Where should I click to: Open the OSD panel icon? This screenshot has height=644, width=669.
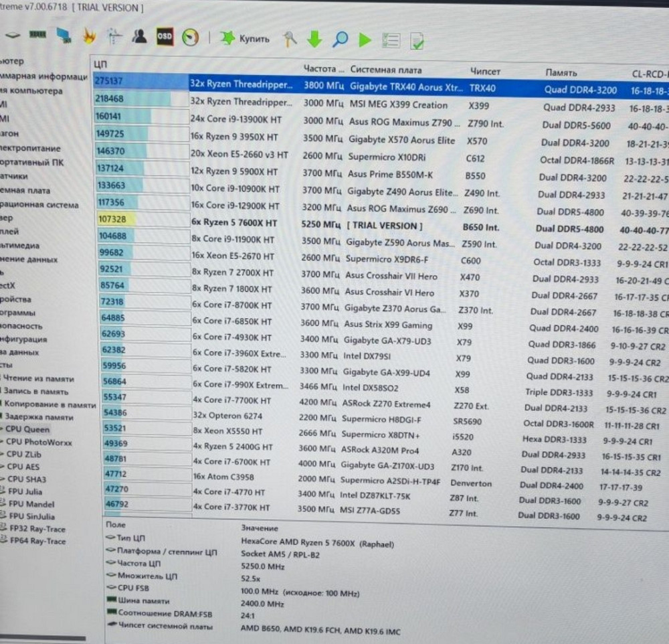coord(165,37)
